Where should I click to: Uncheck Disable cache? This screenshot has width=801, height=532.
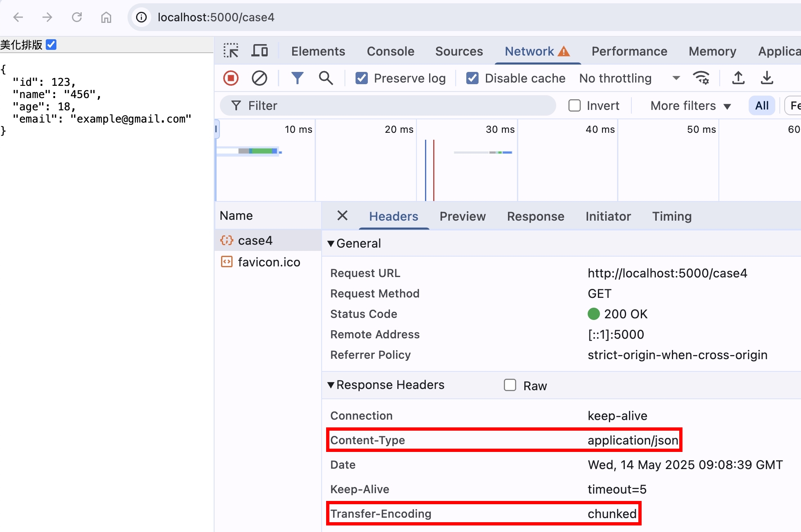472,78
